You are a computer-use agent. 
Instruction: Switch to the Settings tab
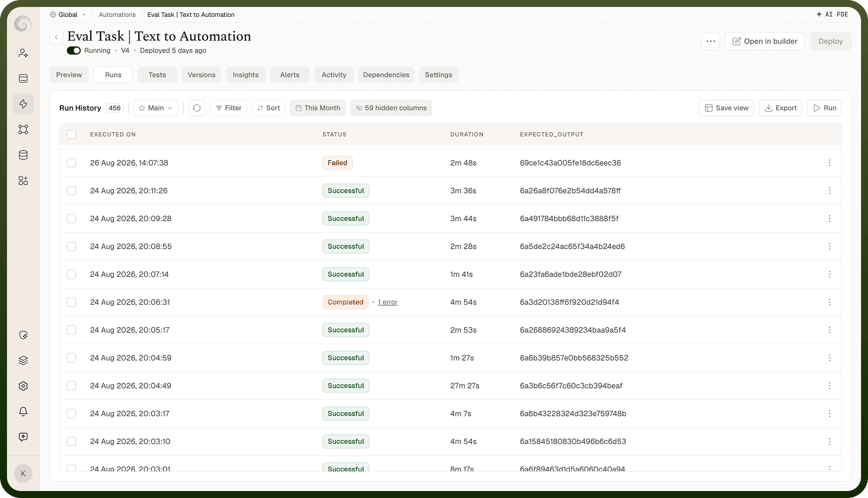click(439, 75)
